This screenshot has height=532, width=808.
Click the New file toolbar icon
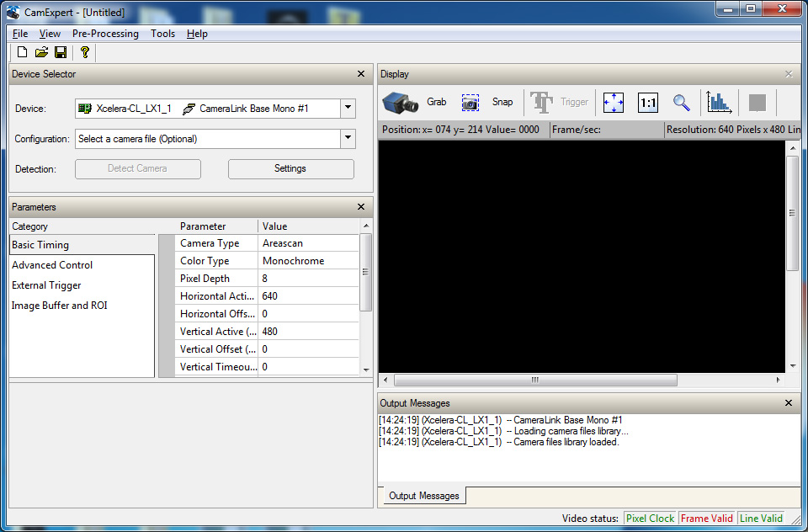(x=23, y=52)
